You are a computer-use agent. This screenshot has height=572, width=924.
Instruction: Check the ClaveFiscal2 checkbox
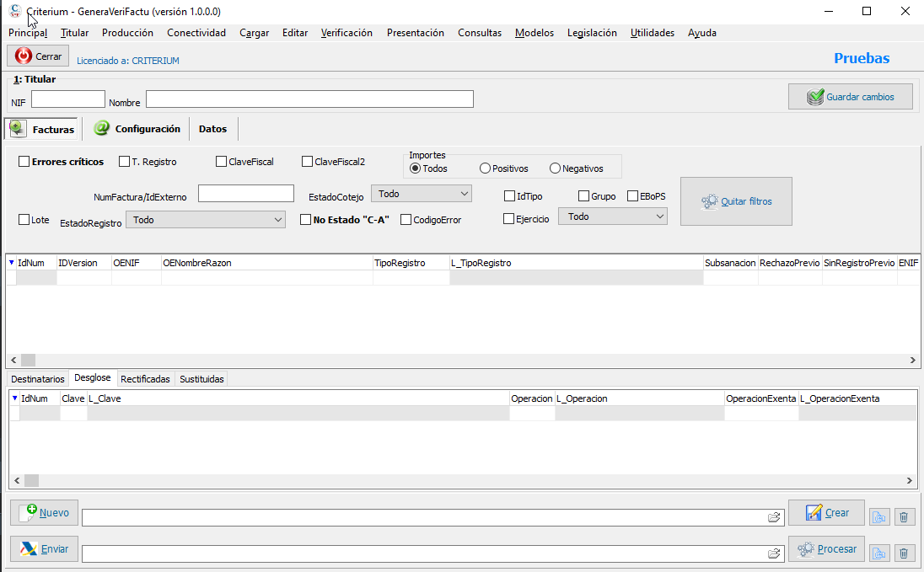pyautogui.click(x=307, y=162)
